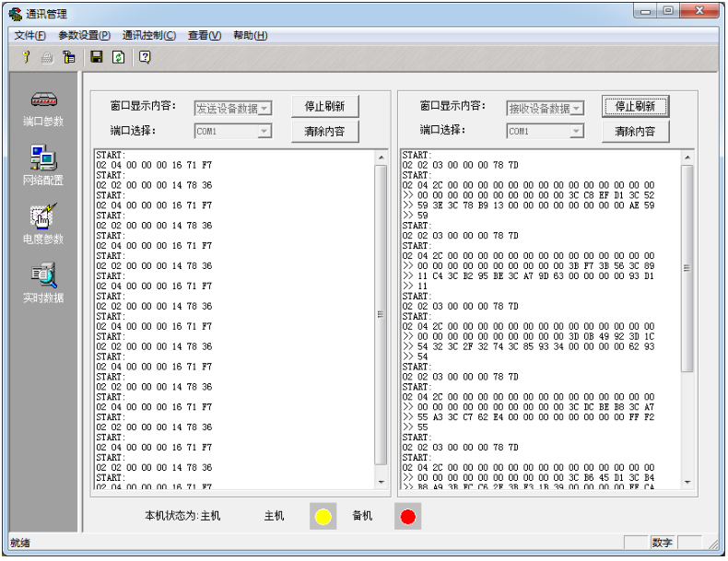Expand the 接收设备数据 display content dropdown
This screenshot has height=561, width=728.
tap(576, 109)
